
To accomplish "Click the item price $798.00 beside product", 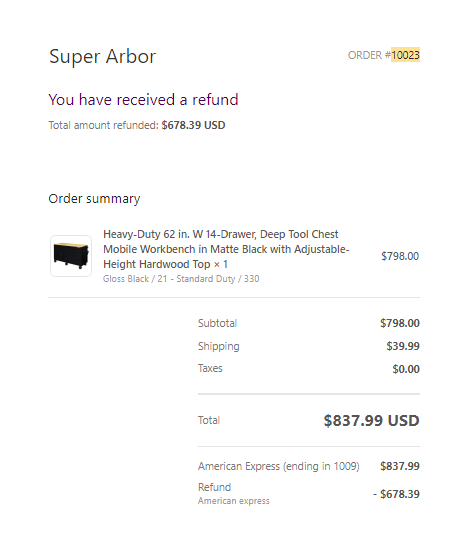I will [x=400, y=256].
